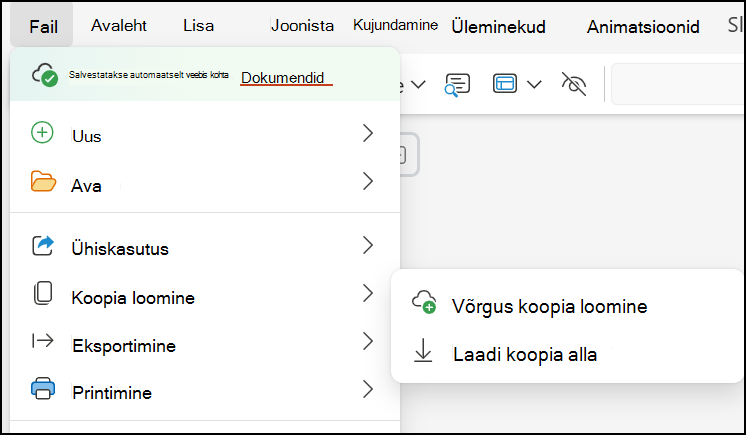Click the Uus plus icon
The width and height of the screenshot is (746, 435).
(x=42, y=132)
